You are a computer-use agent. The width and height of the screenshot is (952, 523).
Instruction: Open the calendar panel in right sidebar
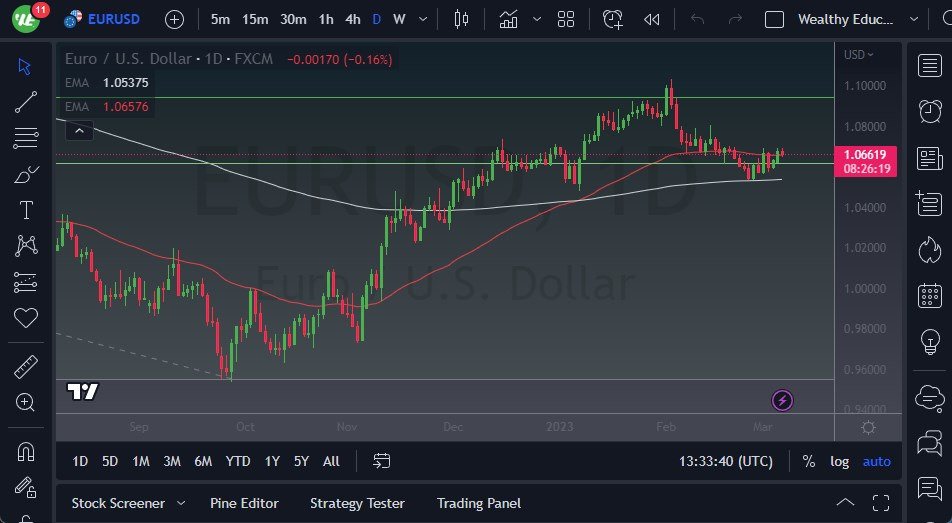pos(929,296)
